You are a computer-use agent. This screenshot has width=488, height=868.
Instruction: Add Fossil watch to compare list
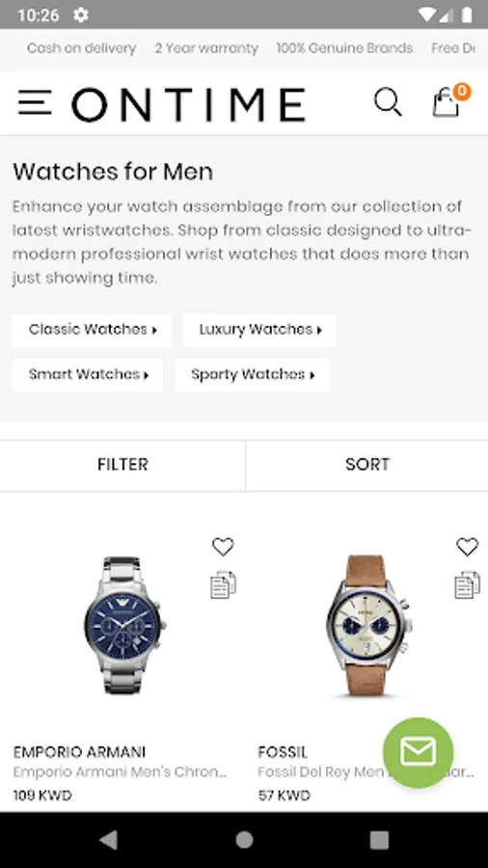[x=467, y=584]
